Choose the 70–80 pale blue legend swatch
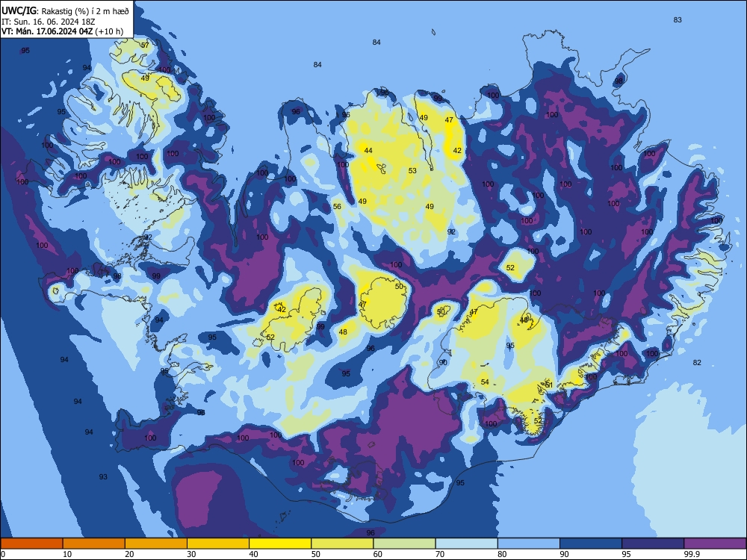Screen dimensions: 747x560 pyautogui.click(x=466, y=544)
